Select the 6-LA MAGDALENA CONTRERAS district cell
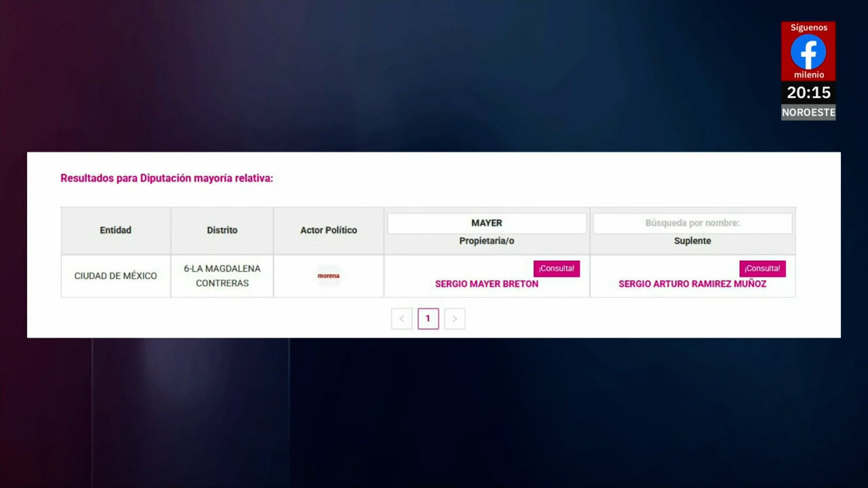 (222, 276)
